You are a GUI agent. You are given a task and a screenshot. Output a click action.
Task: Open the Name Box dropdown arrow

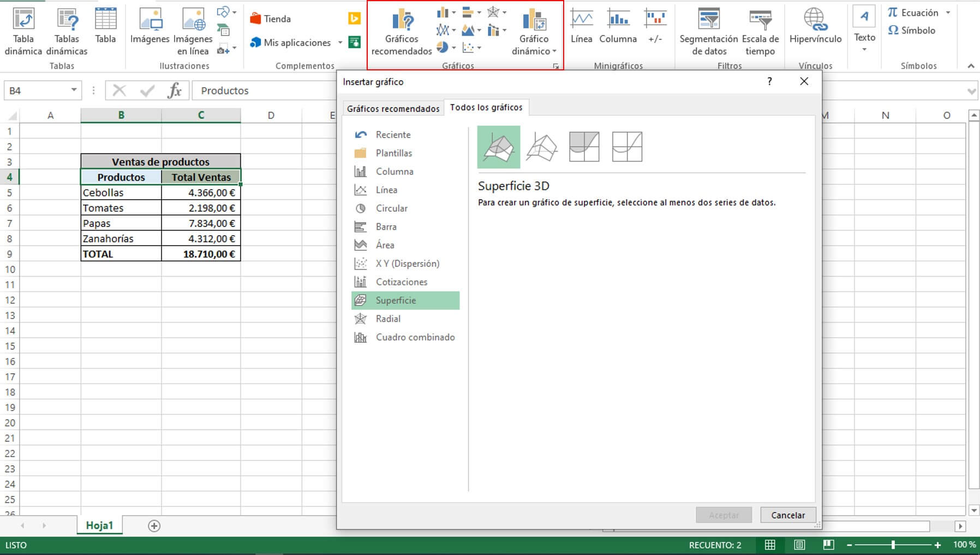[x=74, y=90]
